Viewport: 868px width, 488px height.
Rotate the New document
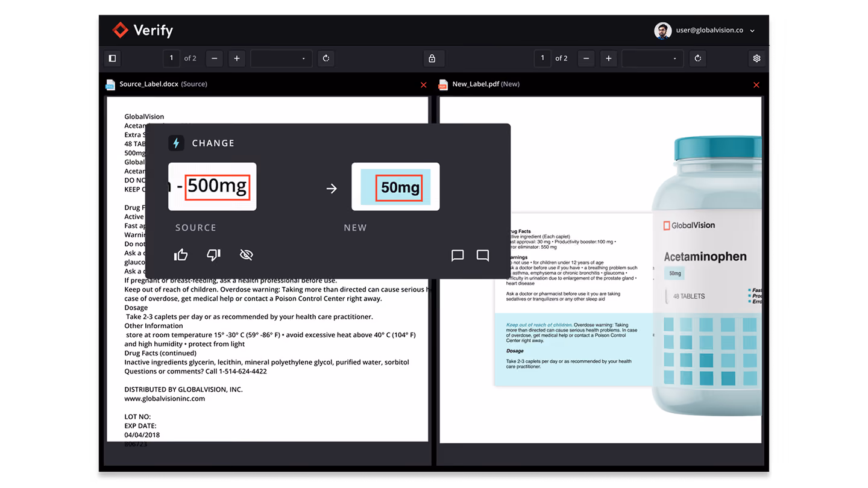point(698,58)
